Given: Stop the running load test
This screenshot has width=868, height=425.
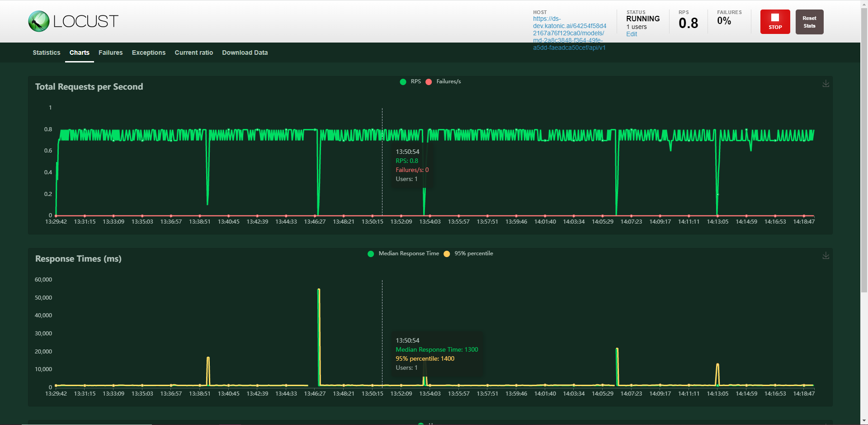Looking at the screenshot, I should [x=775, y=22].
